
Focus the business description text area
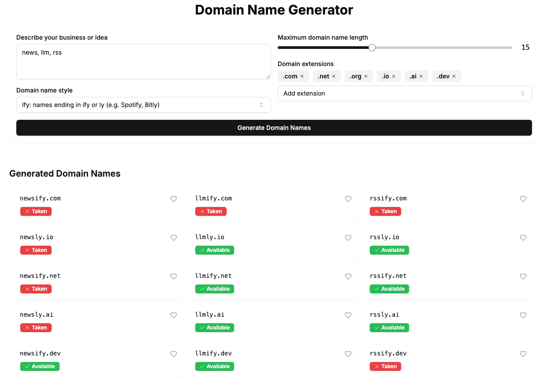[143, 62]
